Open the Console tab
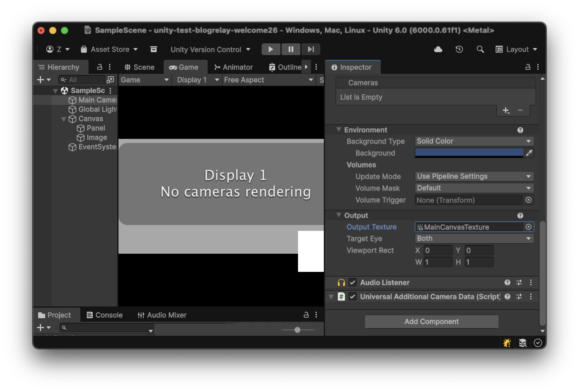This screenshot has height=392, width=579. (105, 315)
